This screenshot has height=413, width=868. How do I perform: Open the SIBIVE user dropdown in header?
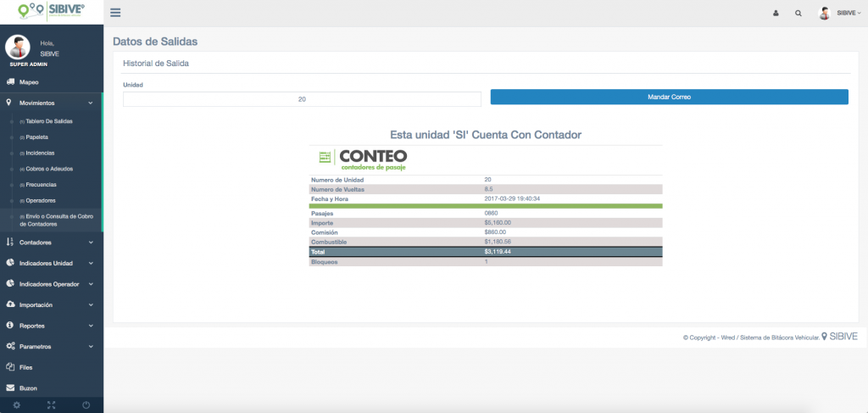839,14
